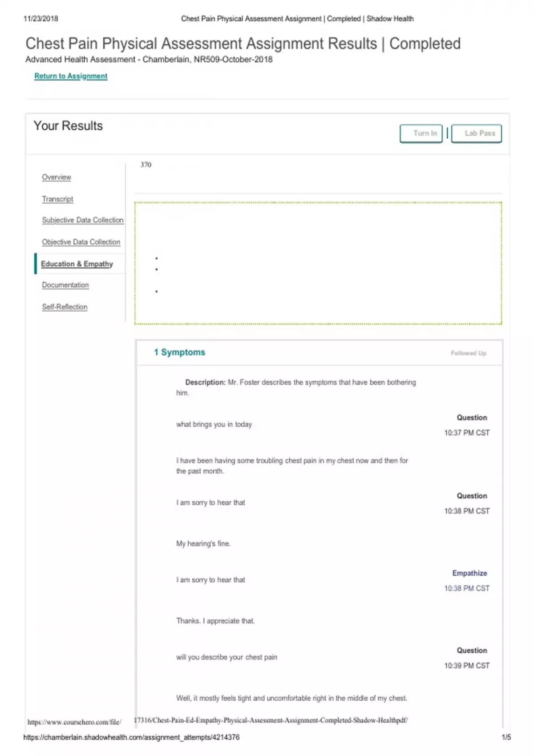Open the coursehero.com file URL in footer
Screen dimensions: 534x756
(x=74, y=722)
